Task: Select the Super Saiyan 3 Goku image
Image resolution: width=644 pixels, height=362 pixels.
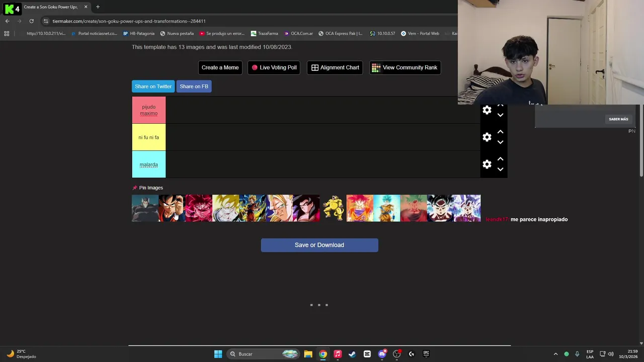Action: tap(279, 208)
